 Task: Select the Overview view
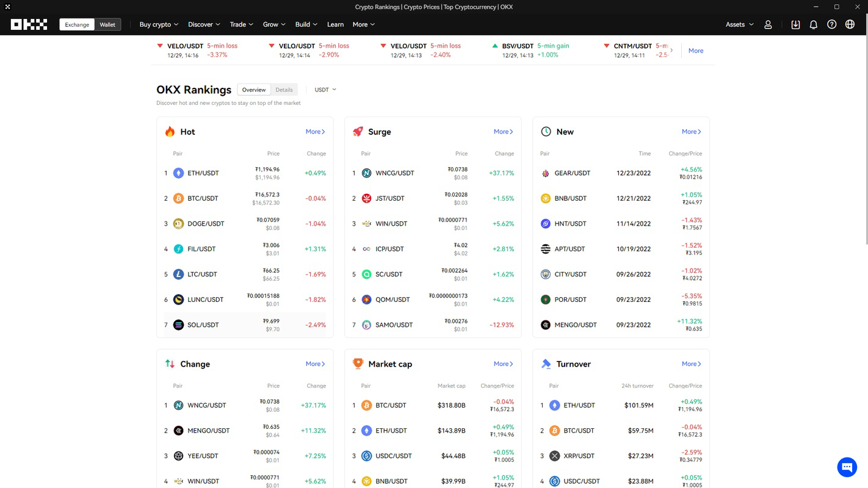point(254,90)
